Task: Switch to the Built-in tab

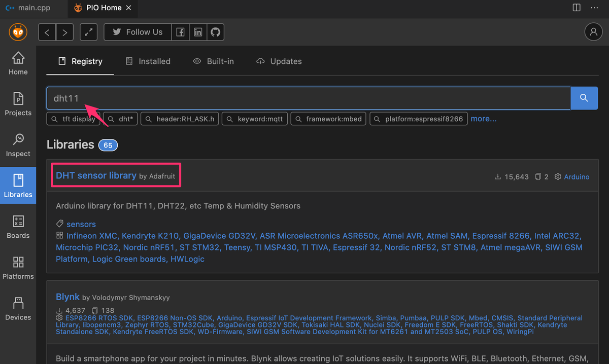Action: 213,61
